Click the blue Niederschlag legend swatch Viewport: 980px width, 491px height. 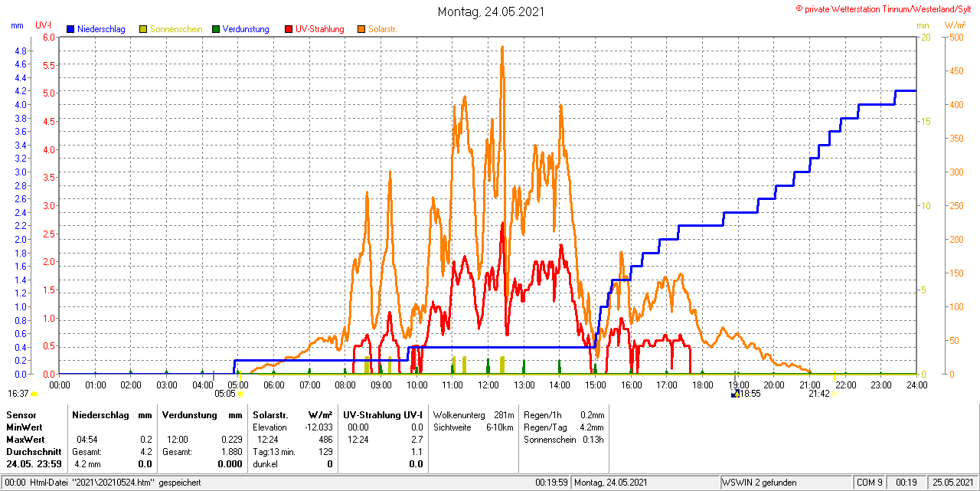pyautogui.click(x=70, y=29)
